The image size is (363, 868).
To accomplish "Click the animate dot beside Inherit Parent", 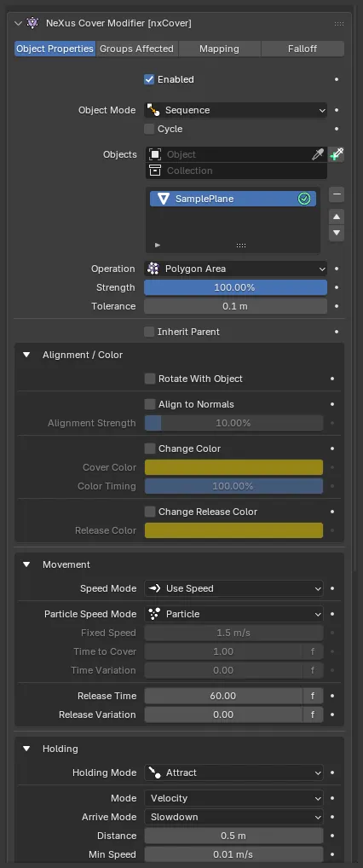I will (337, 332).
